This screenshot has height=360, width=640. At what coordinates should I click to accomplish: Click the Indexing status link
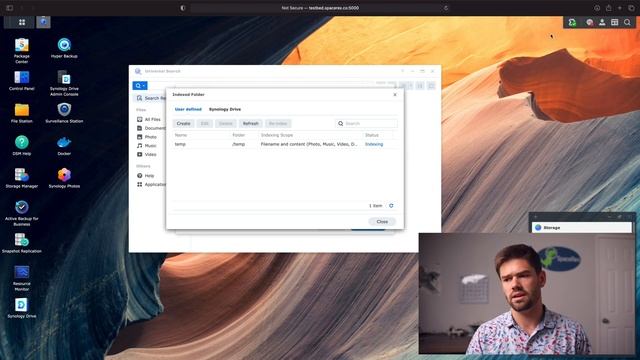[x=374, y=144]
